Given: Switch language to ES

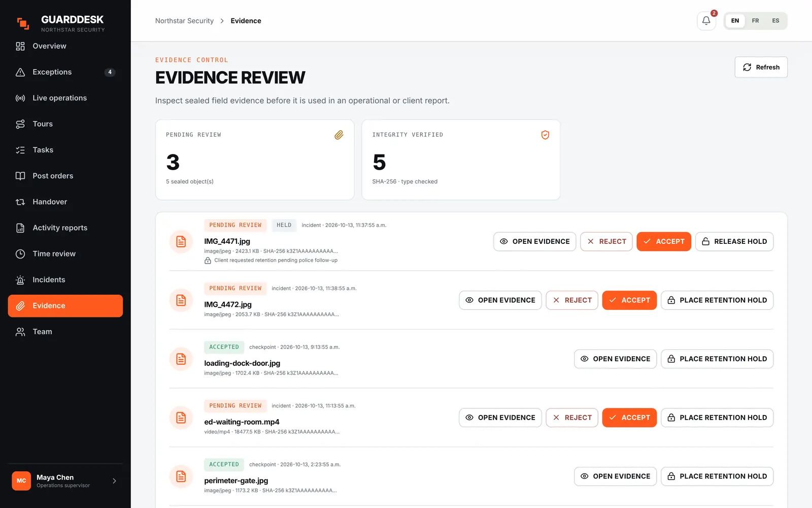Looking at the screenshot, I should coord(775,21).
